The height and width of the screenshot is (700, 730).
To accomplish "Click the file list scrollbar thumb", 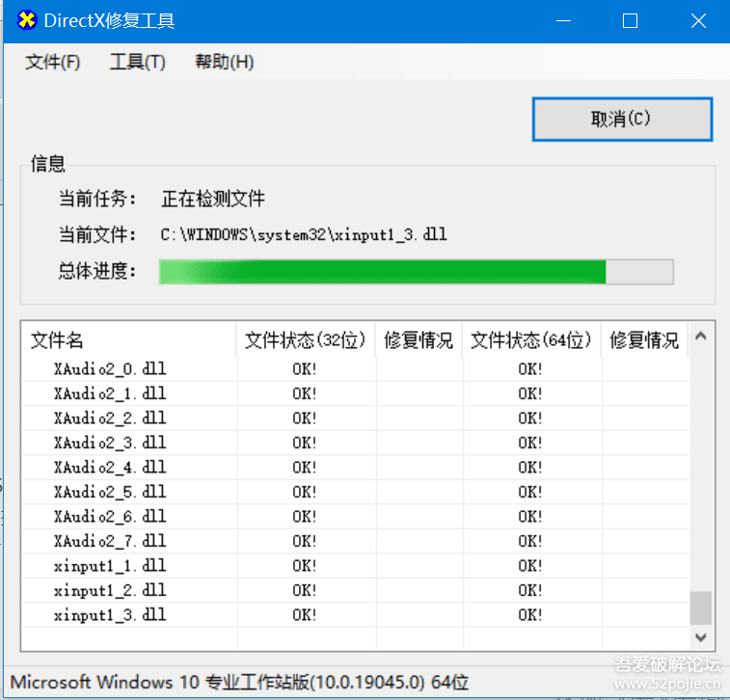I will [700, 607].
